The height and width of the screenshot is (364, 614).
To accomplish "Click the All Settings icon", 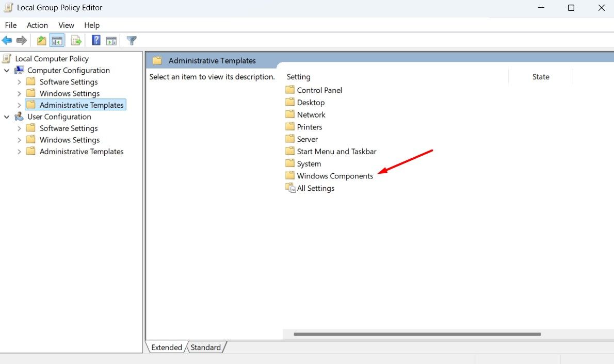I will click(x=290, y=188).
